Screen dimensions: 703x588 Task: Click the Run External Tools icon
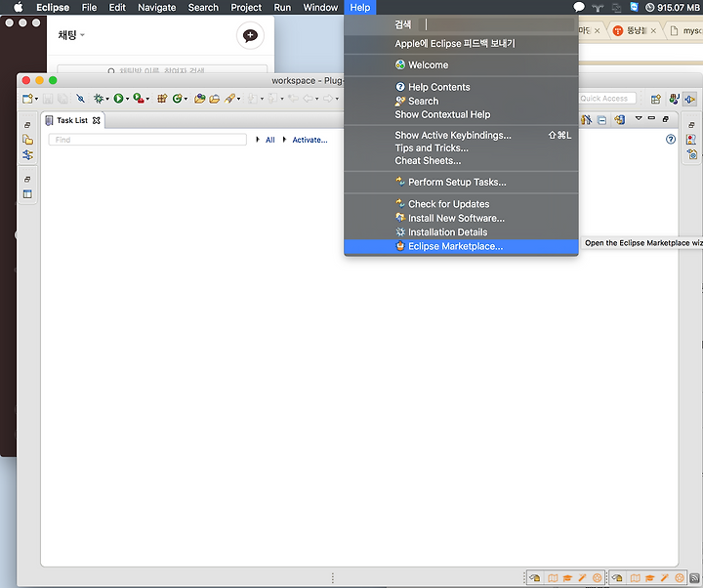139,99
